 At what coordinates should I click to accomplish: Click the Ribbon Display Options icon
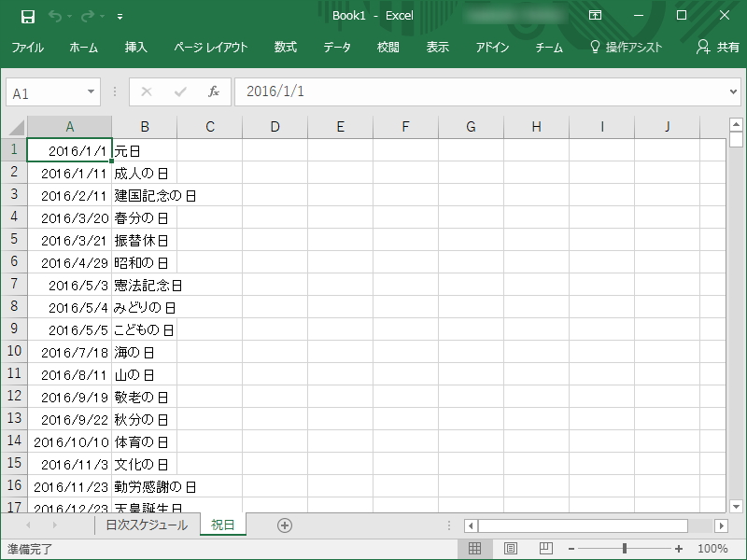(595, 15)
